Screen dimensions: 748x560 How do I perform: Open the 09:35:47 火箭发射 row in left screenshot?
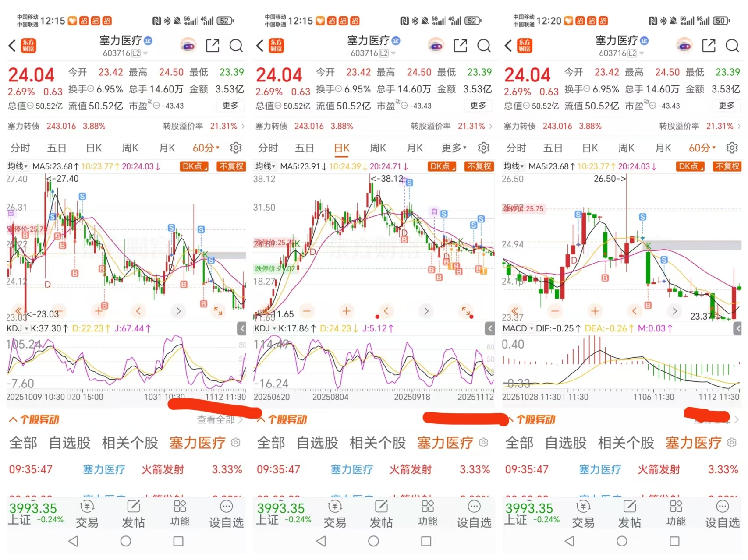pos(126,469)
